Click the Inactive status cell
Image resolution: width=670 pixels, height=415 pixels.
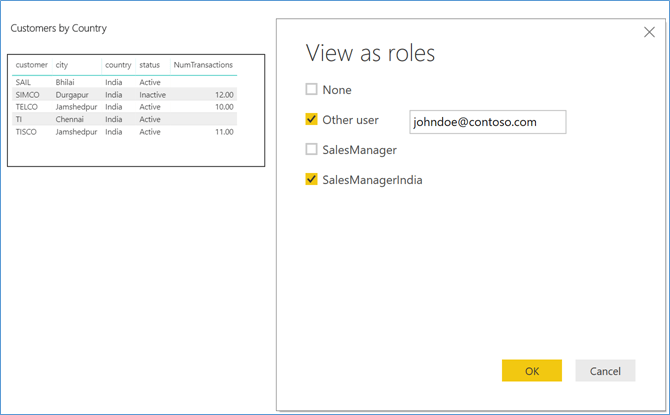152,95
